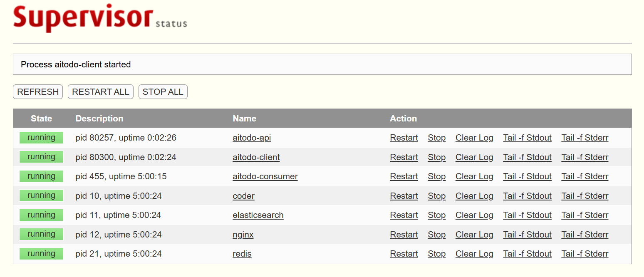Tail -f Stdout for aitodo-client

[x=528, y=157]
